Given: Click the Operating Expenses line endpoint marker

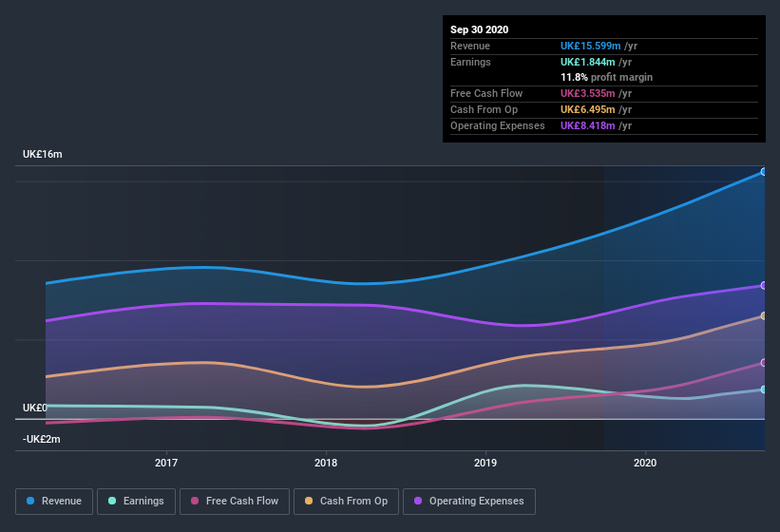Looking at the screenshot, I should tap(764, 285).
